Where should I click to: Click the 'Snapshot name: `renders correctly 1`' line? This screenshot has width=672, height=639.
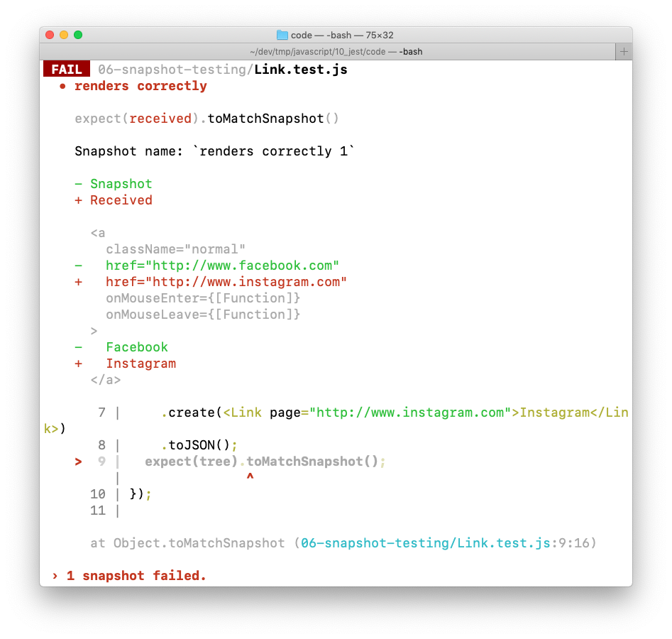coord(215,151)
